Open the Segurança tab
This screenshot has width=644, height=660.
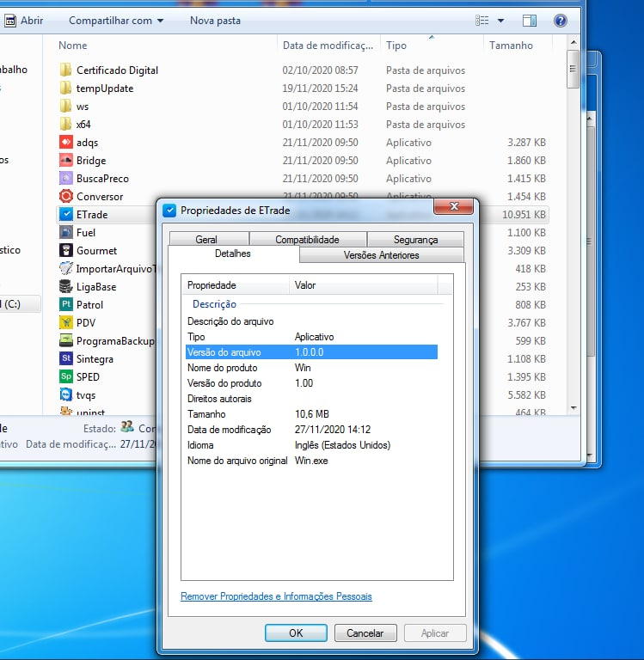pyautogui.click(x=415, y=240)
